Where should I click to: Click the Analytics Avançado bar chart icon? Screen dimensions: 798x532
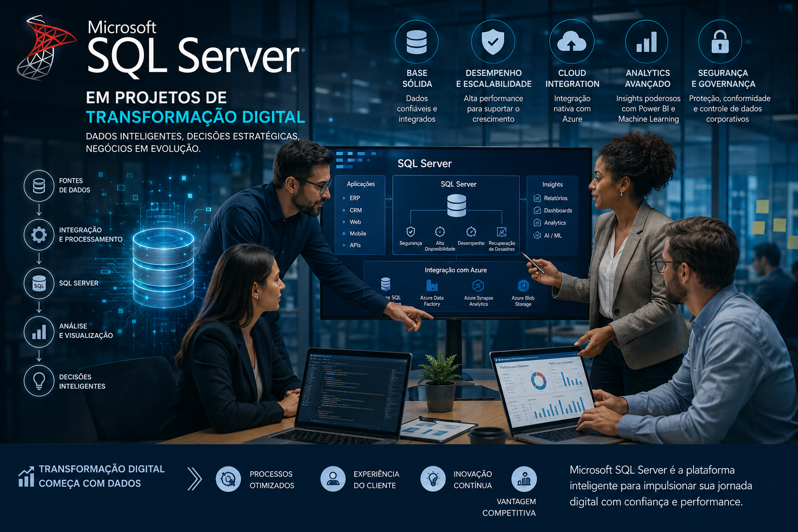pos(647,42)
